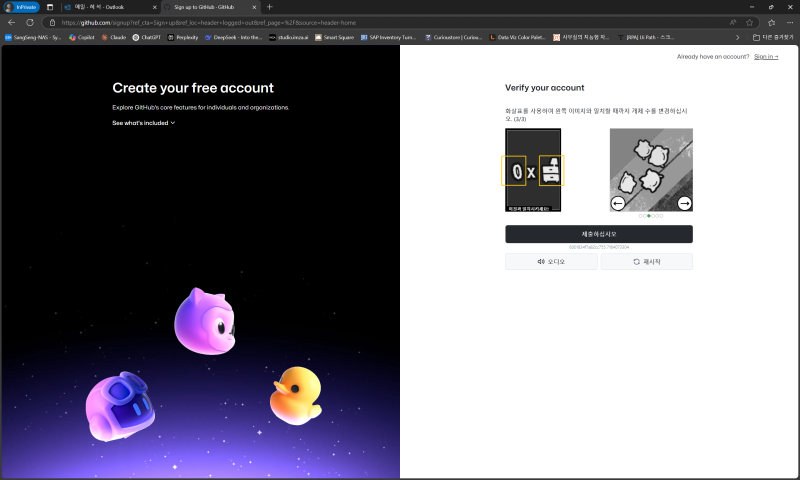Open the Copilot bookmark

82,37
